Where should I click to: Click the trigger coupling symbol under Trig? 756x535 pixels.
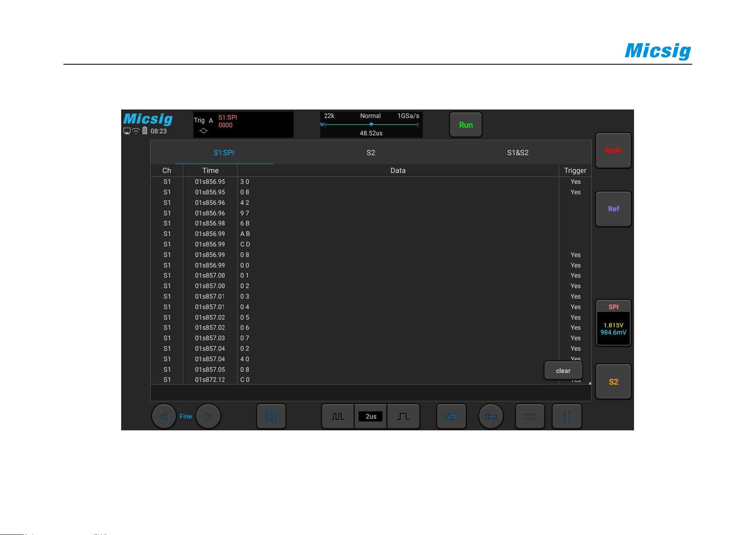click(204, 131)
